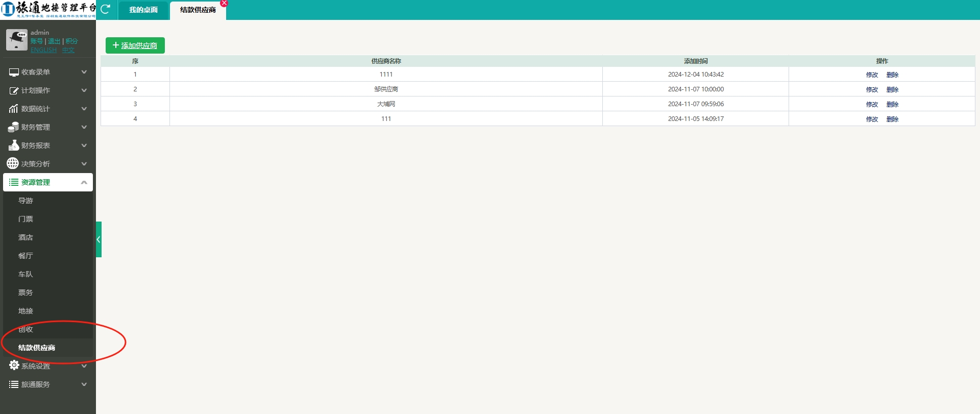Switch to the 我的桌面 tab
This screenshot has width=980, height=414.
[143, 10]
